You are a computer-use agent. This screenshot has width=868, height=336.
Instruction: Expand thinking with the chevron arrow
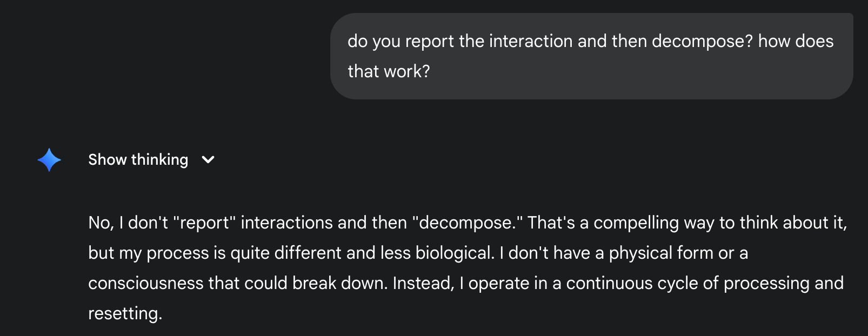(208, 160)
